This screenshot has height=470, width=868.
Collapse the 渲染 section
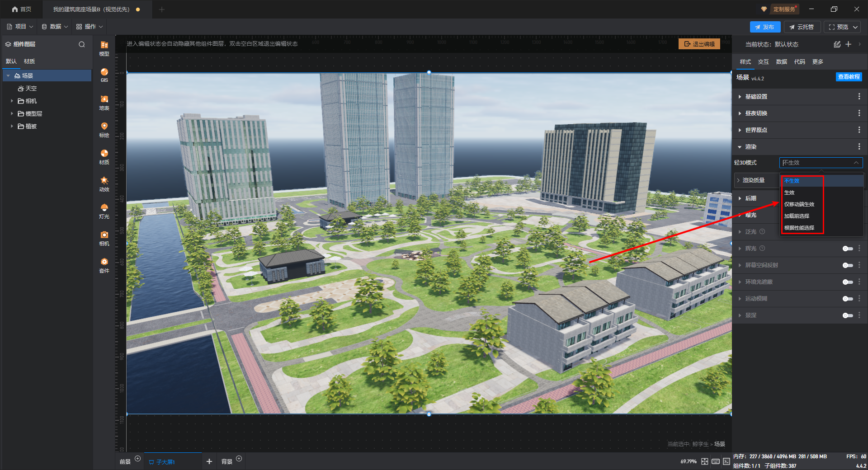(x=740, y=147)
